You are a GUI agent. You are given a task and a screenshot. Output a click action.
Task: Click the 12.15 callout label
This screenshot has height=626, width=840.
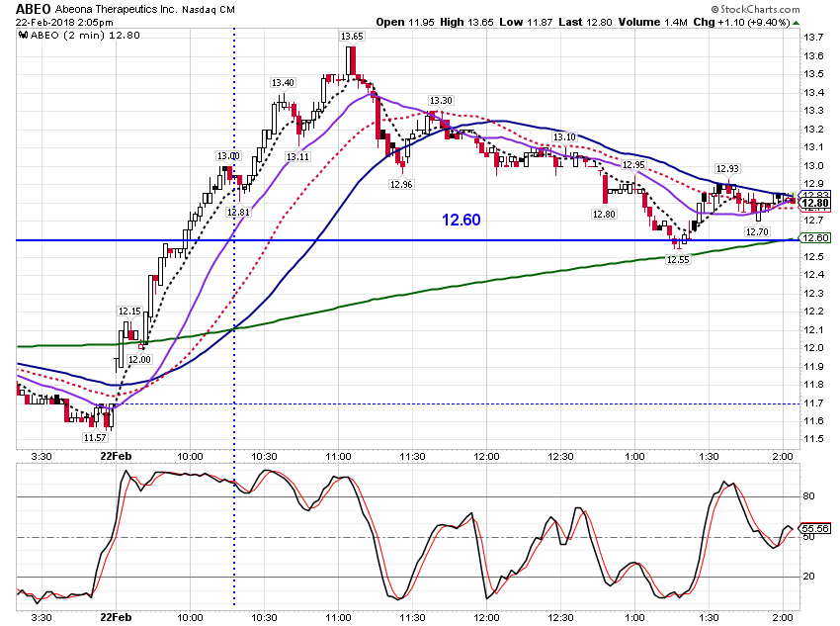(x=129, y=312)
